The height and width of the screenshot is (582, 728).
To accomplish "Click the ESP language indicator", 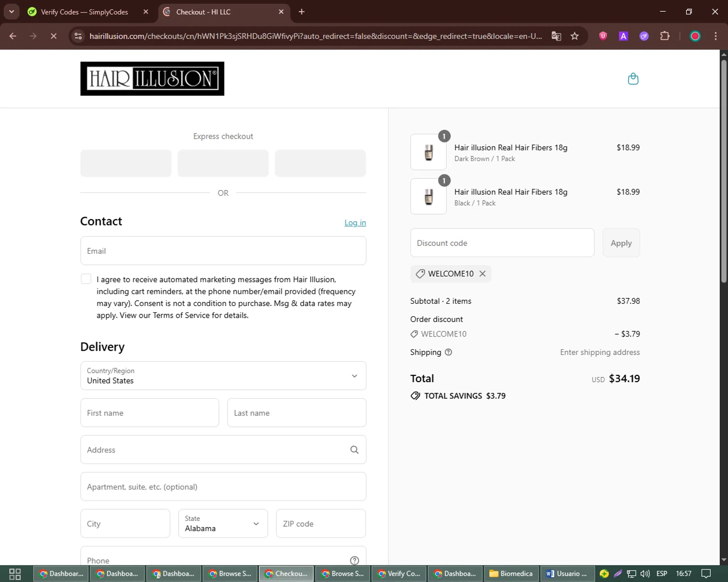I will 662,574.
